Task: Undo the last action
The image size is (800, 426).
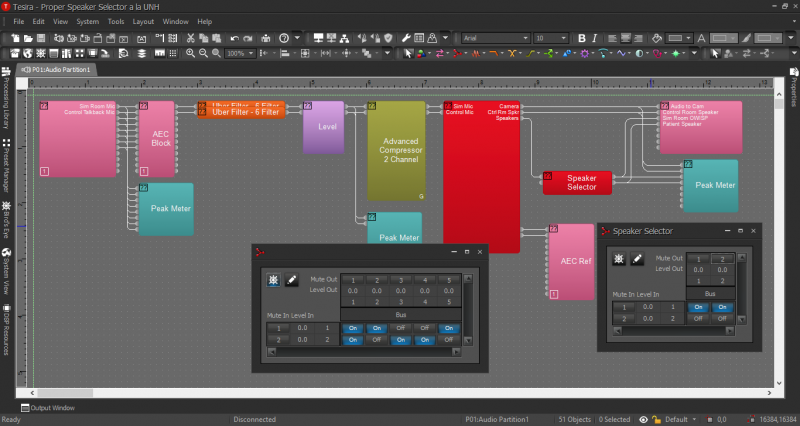Action: click(x=234, y=38)
